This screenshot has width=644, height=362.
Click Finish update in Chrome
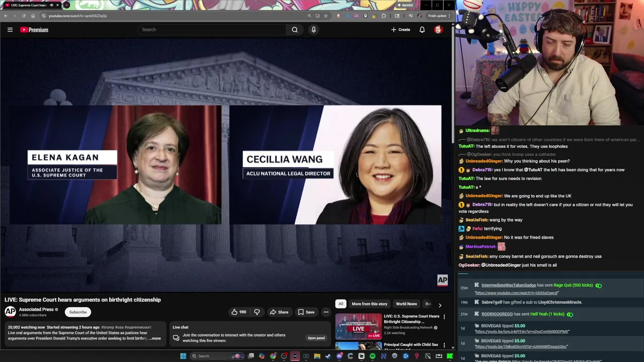pyautogui.click(x=437, y=16)
